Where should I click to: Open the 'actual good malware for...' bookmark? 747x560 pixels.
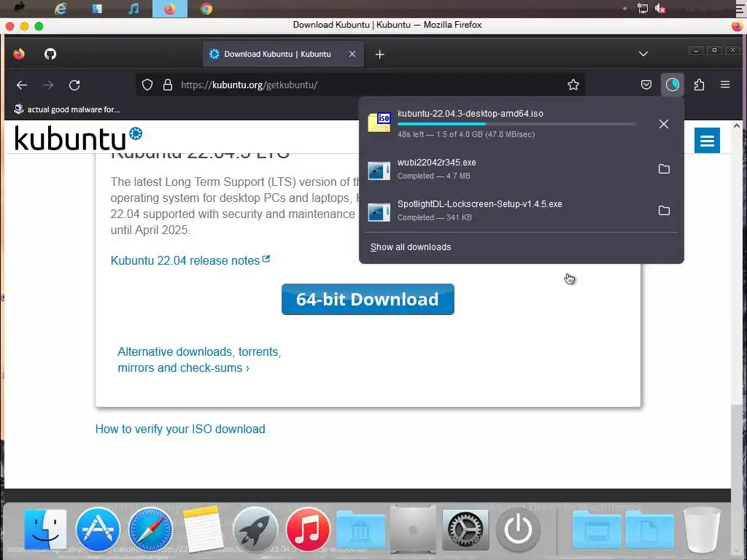pyautogui.click(x=66, y=109)
